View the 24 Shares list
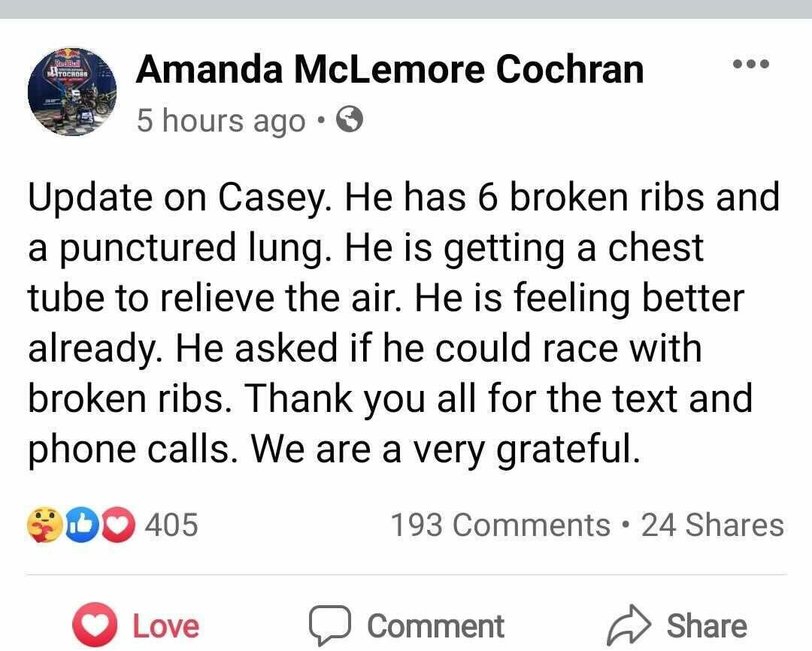The image size is (812, 651). coord(712,524)
